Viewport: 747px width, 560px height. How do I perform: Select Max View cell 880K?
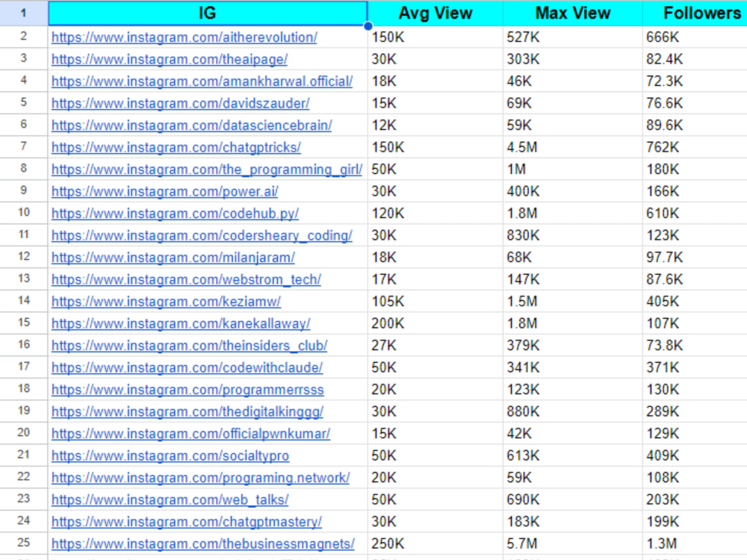coord(573,411)
